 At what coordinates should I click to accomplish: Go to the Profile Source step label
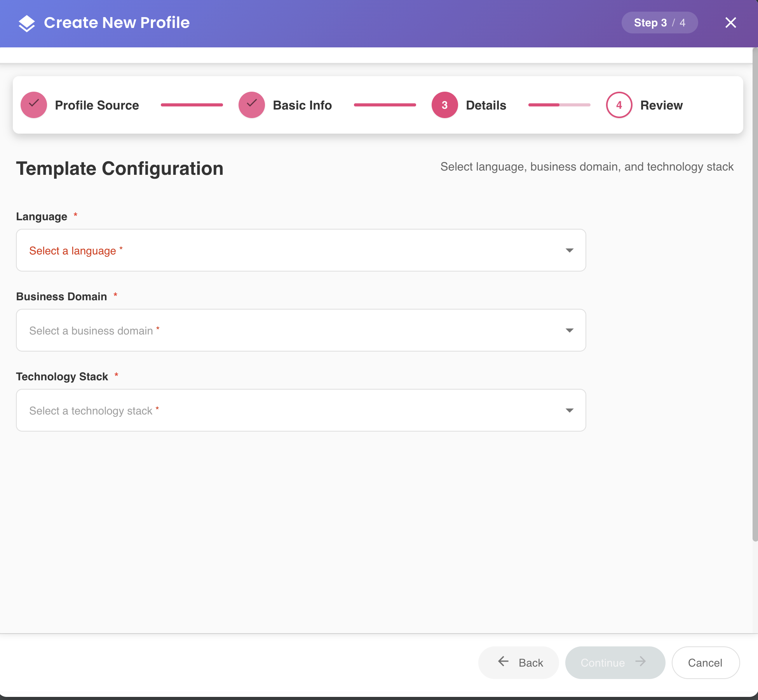click(97, 105)
